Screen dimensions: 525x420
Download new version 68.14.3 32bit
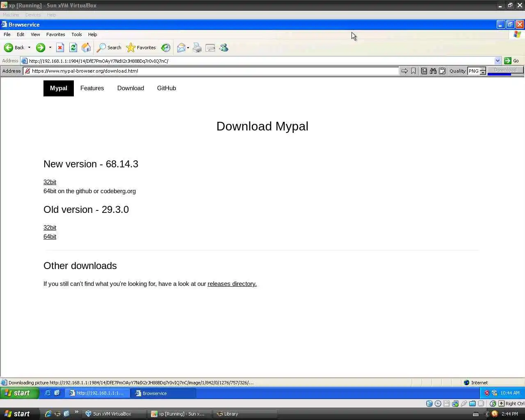[50, 182]
